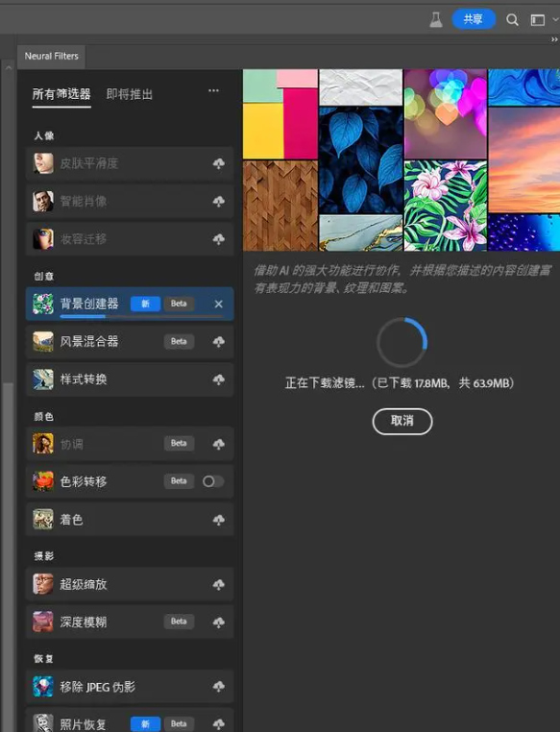
Task: Collapse panels with double-chevron icon
Action: coord(554,39)
